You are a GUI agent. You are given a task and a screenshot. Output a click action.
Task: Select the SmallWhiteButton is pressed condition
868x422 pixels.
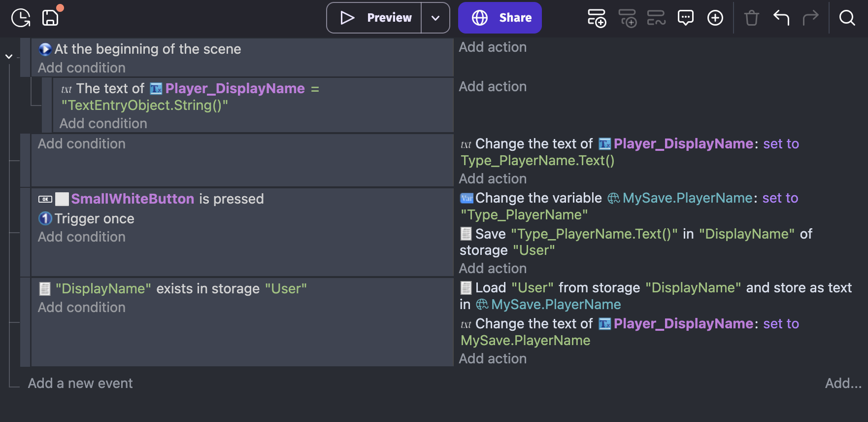(x=167, y=199)
